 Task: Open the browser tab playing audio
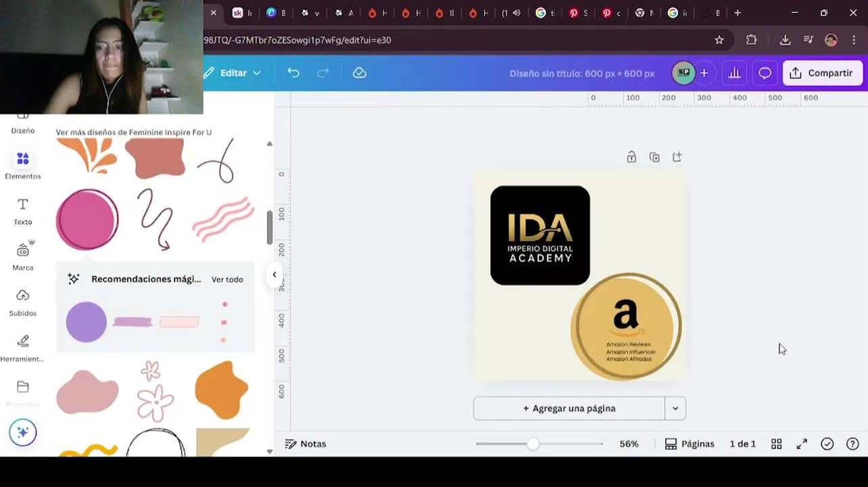[x=511, y=13]
